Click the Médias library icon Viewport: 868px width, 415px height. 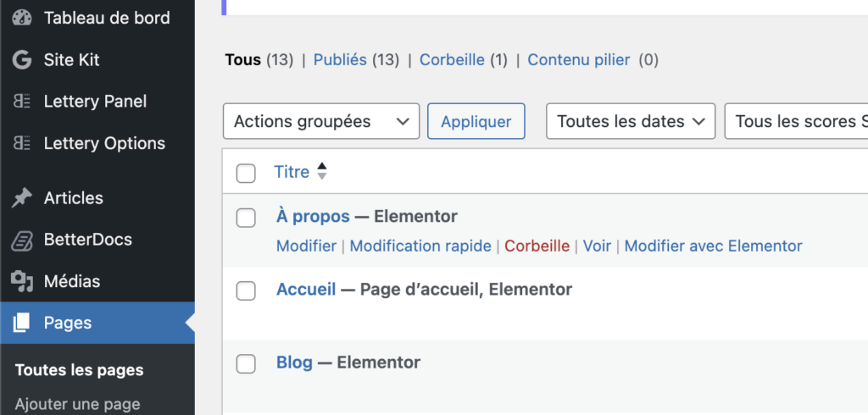22,281
